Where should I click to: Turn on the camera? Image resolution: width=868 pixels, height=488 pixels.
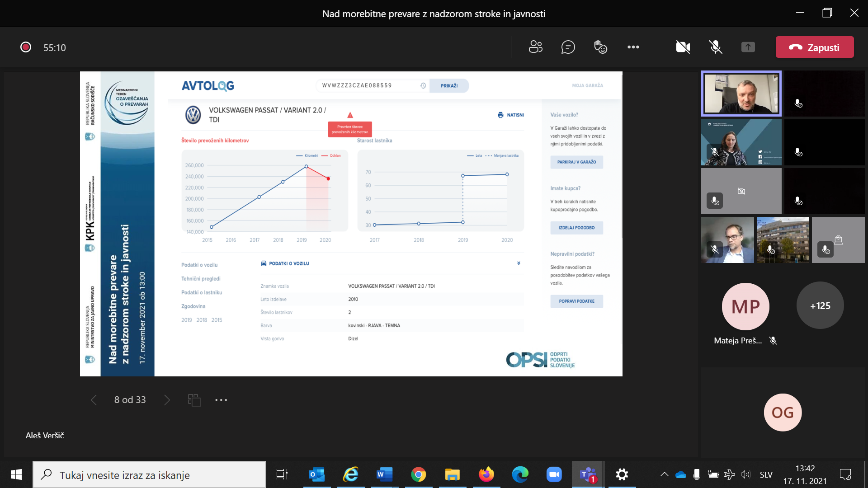pos(683,47)
